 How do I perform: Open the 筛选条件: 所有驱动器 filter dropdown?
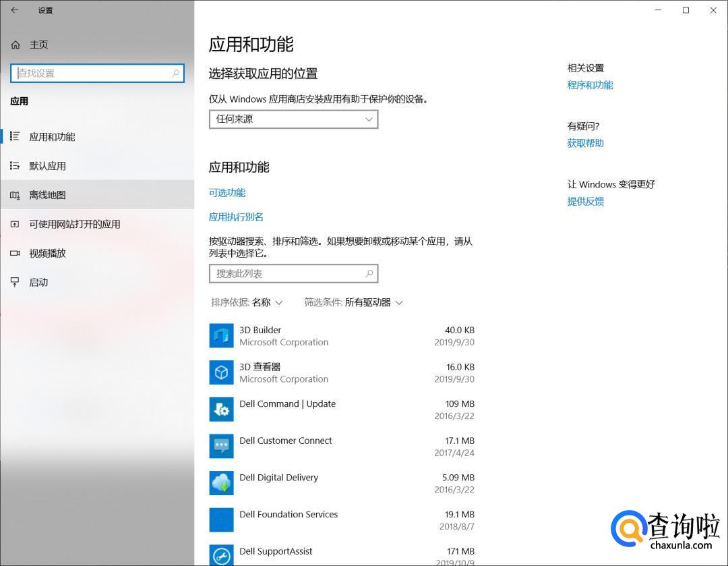point(353,302)
